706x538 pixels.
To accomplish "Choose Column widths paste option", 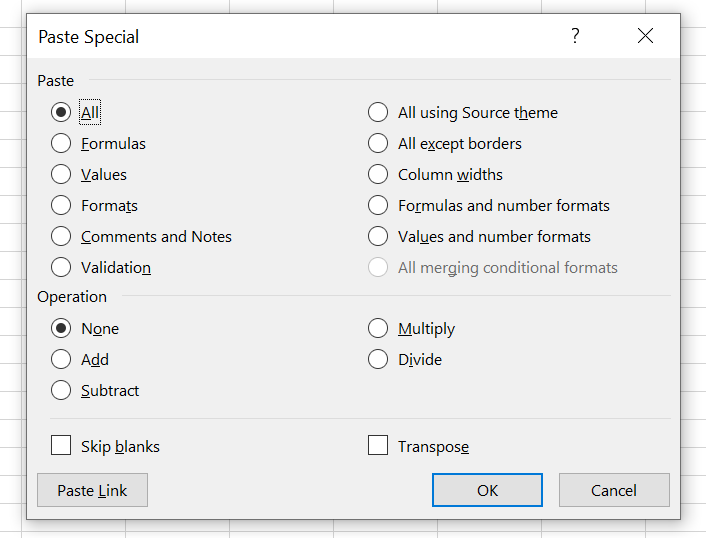I will click(378, 175).
